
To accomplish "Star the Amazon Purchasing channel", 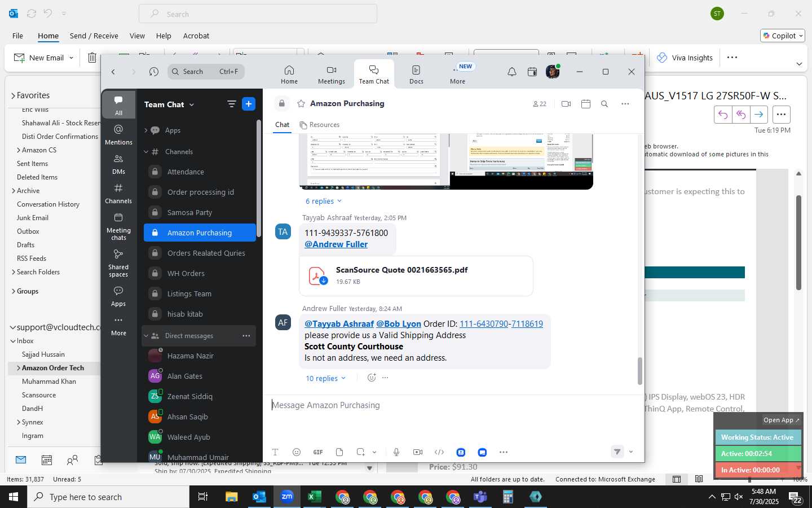I will (301, 104).
